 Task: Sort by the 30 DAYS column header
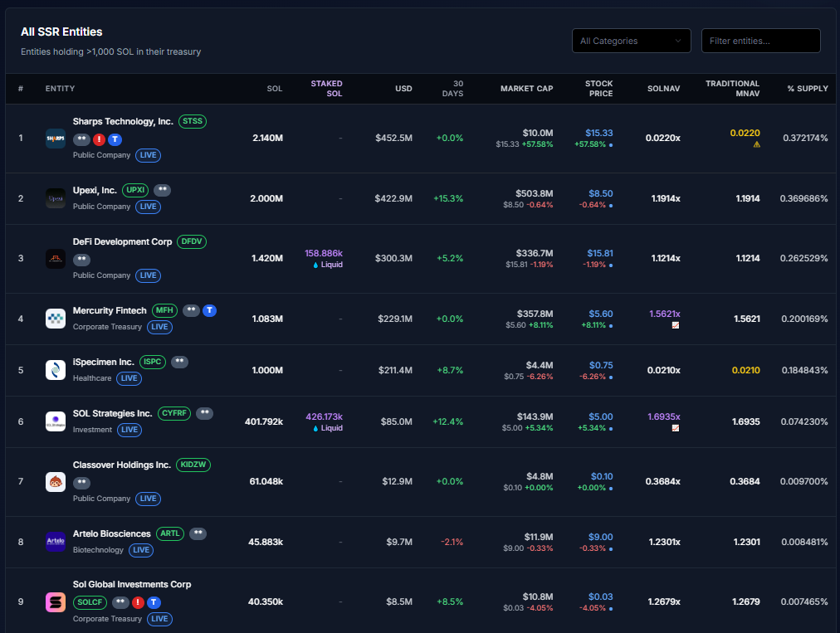452,89
